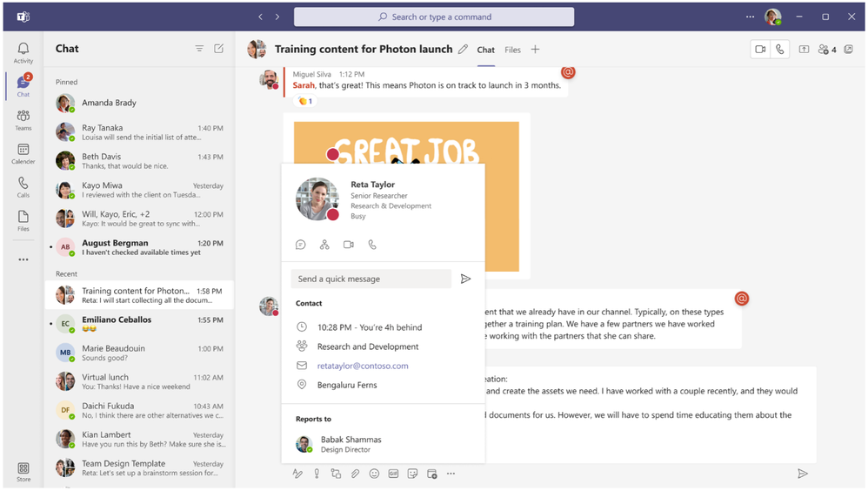Switch to the Chat tab
Viewport: 868px width, 491px height.
tap(485, 50)
